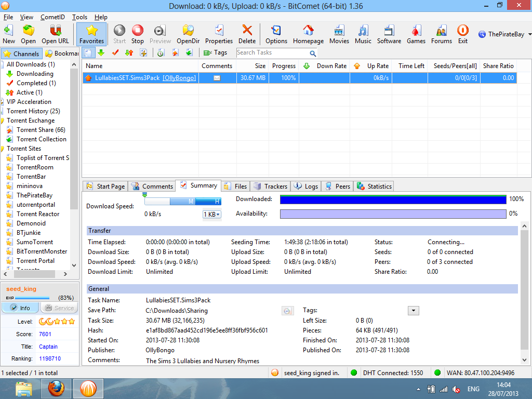
Task: Select the Preview tool in the toolbar
Action: coord(160,34)
